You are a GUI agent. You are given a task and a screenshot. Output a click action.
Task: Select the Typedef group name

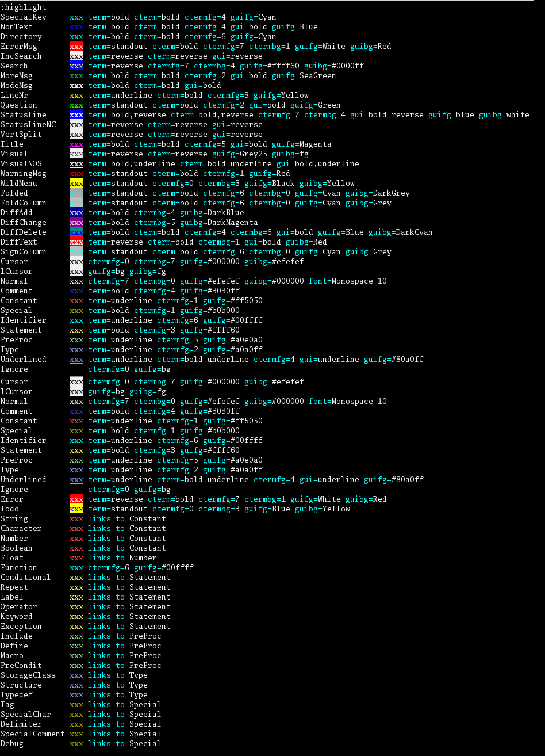[17, 695]
